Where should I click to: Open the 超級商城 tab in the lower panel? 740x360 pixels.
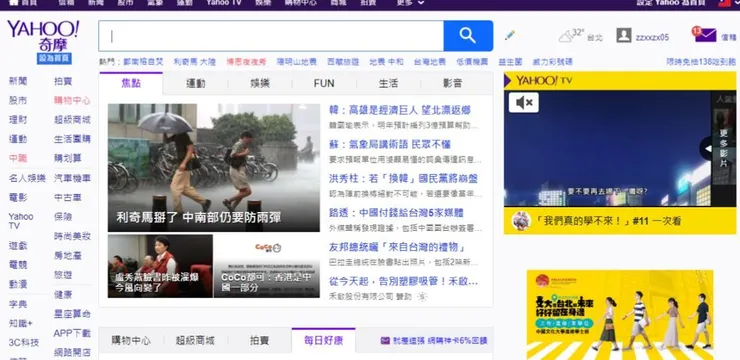pyautogui.click(x=195, y=340)
